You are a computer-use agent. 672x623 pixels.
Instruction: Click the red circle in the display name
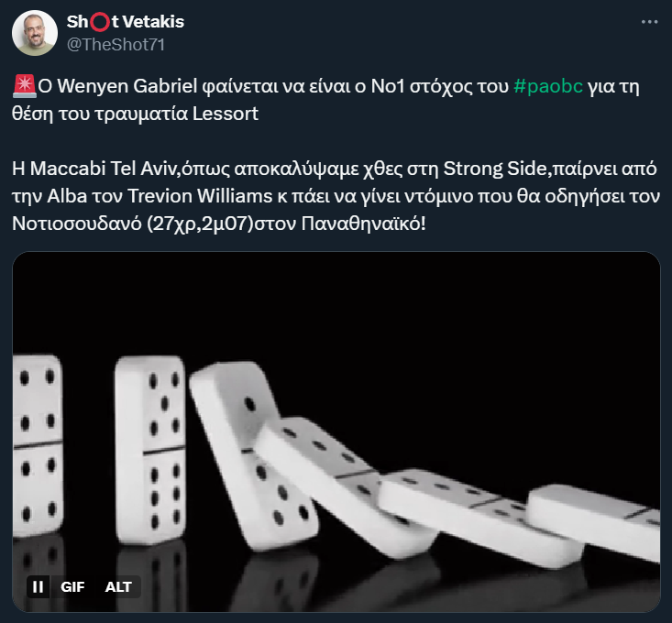tap(100, 22)
